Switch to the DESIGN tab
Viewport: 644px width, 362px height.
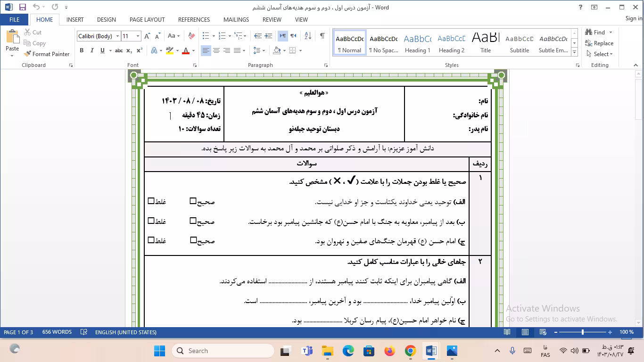pos(107,20)
